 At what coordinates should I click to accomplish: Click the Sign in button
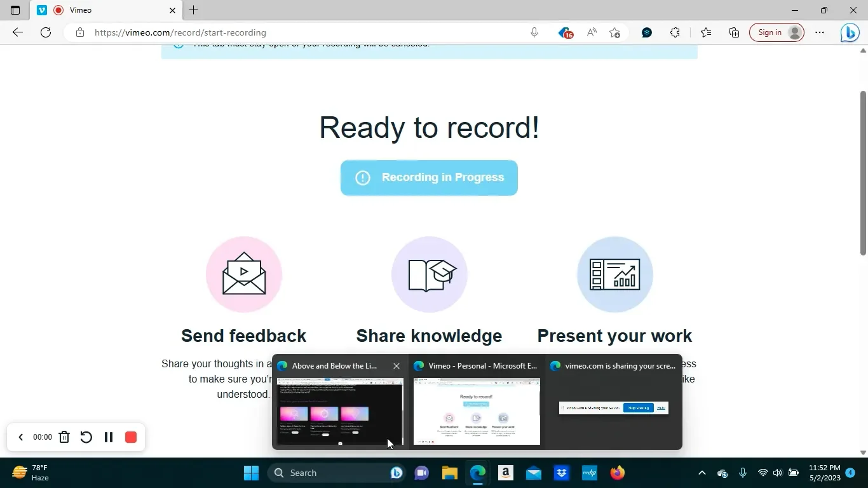[x=776, y=32]
